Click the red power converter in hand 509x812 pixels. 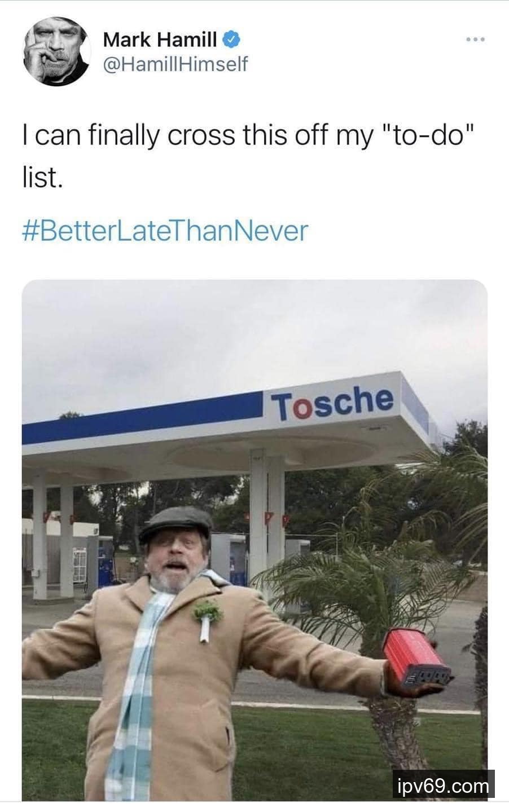pyautogui.click(x=416, y=657)
